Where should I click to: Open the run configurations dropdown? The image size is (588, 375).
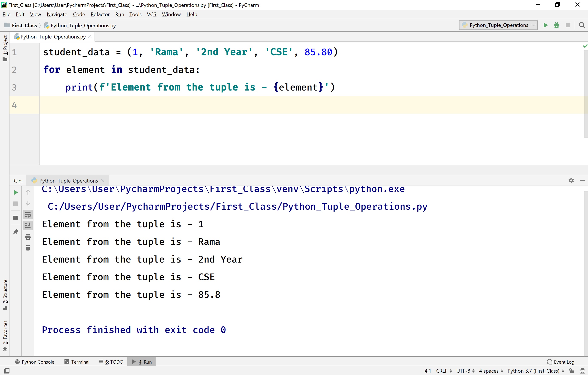coord(498,25)
